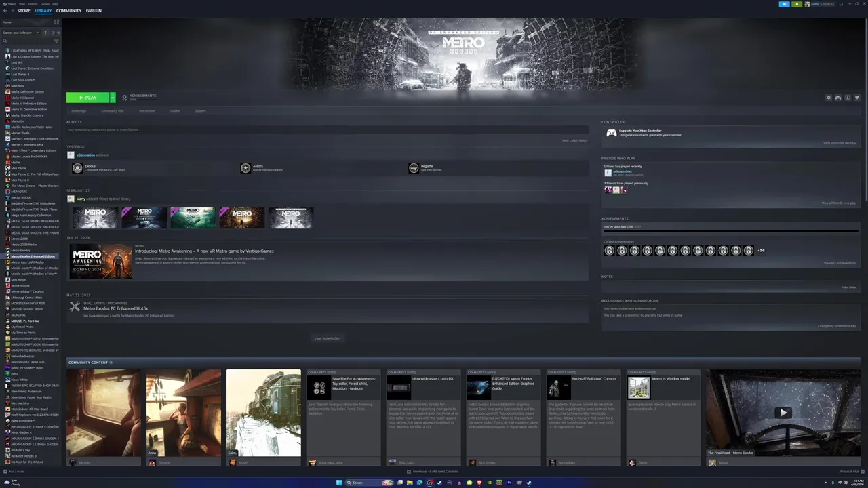Screen dimensions: 868x488
Task: Open the game settings gear icon
Action: (829, 98)
